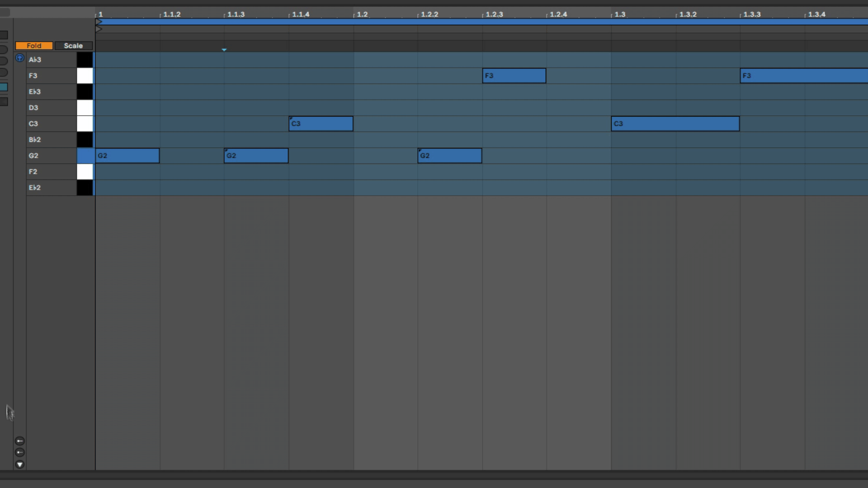Select the long C3 note starting at 1.3

(675, 124)
